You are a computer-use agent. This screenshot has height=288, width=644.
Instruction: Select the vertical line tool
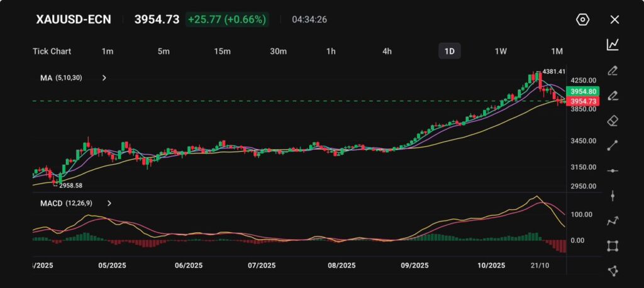(x=613, y=196)
